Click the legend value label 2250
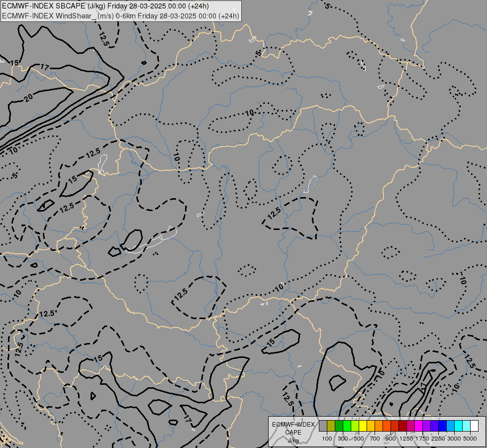 coord(438,439)
